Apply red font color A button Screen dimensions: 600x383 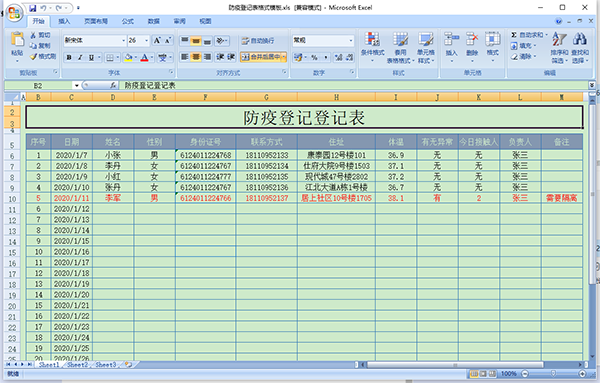[144, 57]
